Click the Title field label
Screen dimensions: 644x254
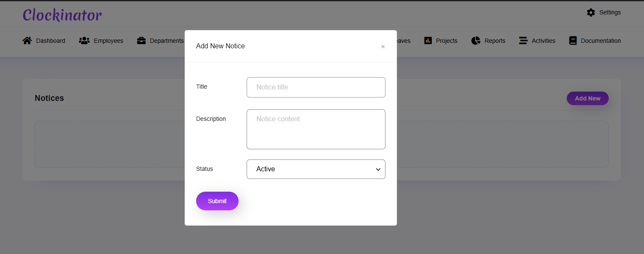[202, 87]
